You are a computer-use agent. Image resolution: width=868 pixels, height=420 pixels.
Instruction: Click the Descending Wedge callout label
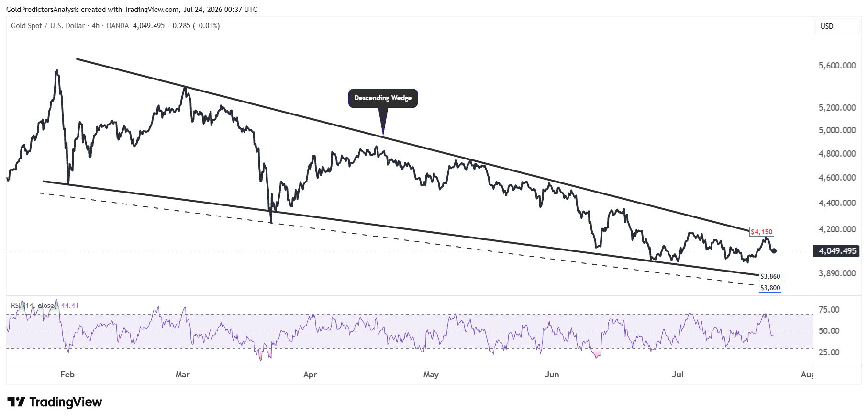pos(383,98)
